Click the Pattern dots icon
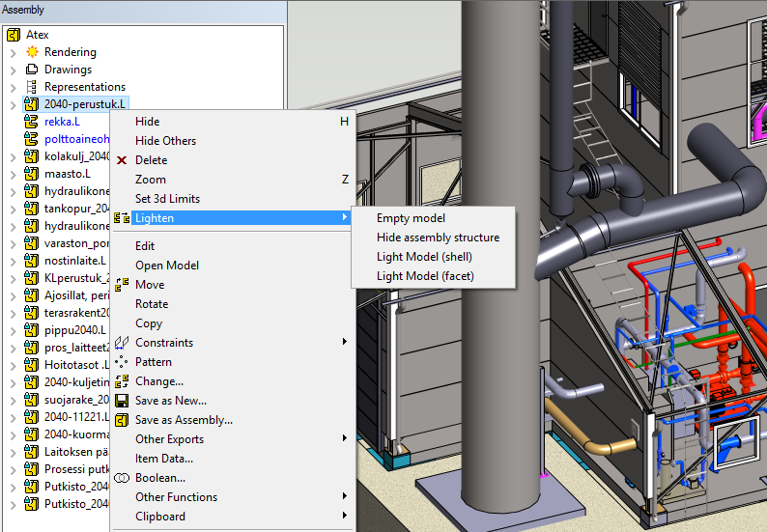Viewport: 767px width, 532px height. tap(122, 362)
